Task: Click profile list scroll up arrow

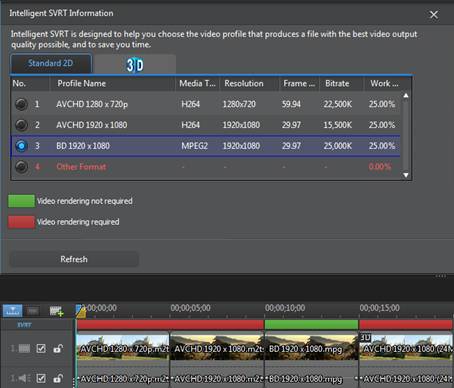Action: [x=406, y=96]
